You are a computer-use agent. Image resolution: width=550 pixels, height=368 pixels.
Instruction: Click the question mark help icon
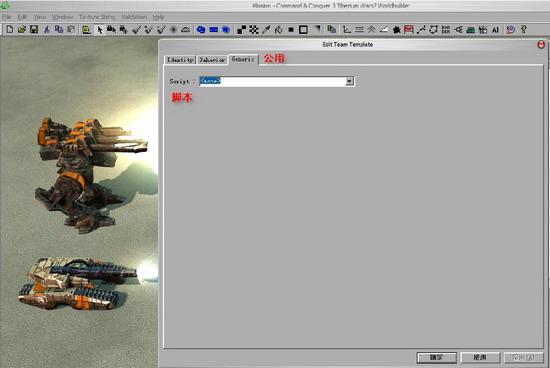pyautogui.click(x=523, y=29)
